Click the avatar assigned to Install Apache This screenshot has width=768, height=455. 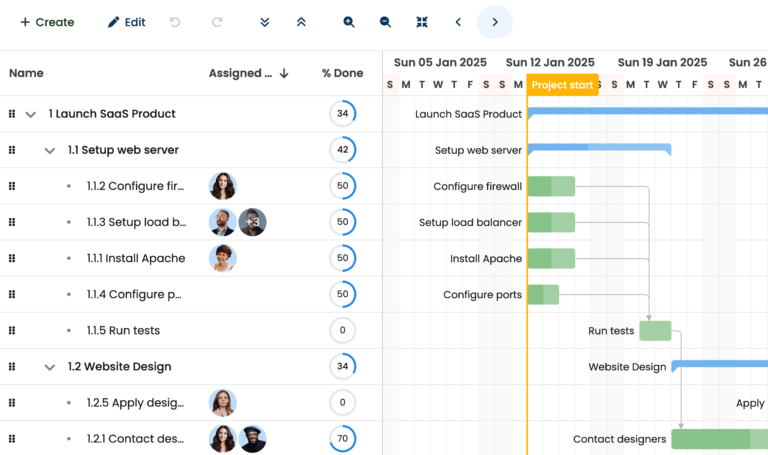pos(223,258)
